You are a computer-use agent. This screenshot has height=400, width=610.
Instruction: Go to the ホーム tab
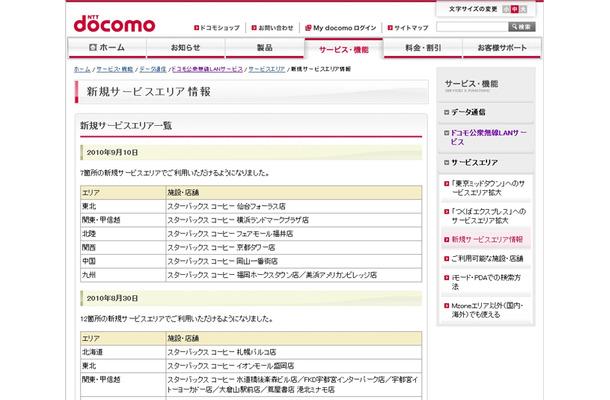point(107,48)
